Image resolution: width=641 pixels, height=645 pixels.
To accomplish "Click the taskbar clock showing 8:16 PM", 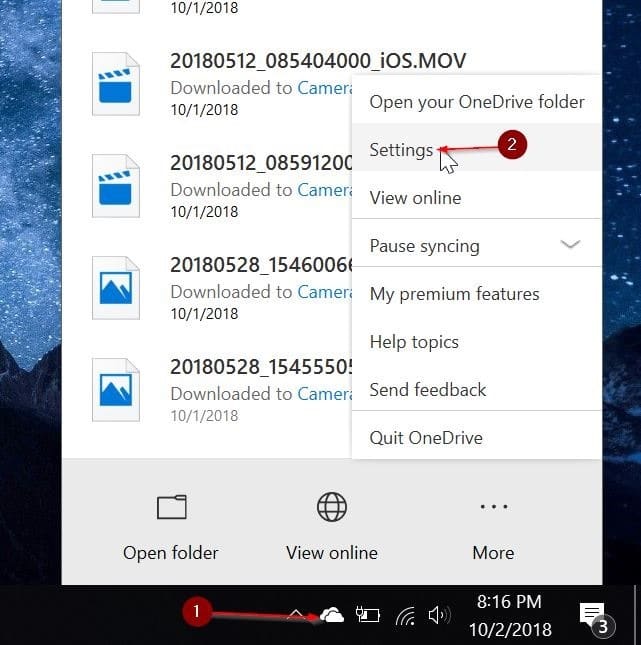I will [x=509, y=602].
